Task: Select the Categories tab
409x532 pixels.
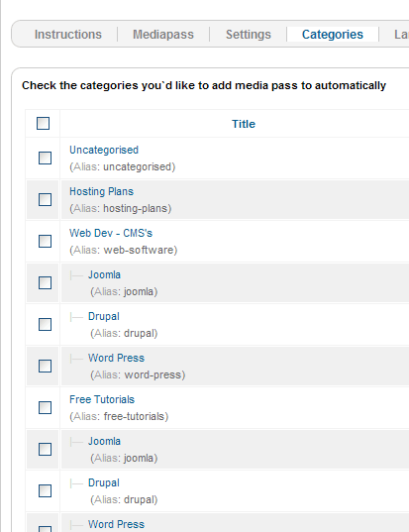Action: tap(333, 35)
